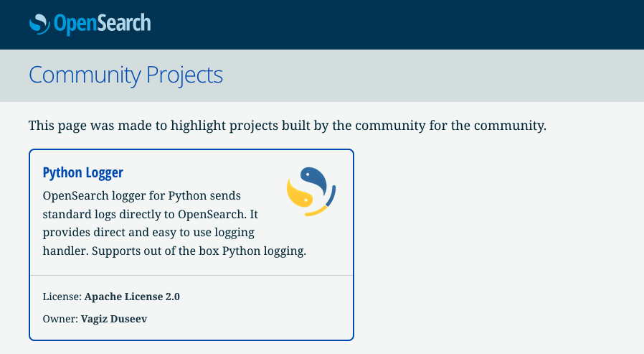Screen dimensions: 644x354
Task: Click the owner name Vagiz Duseev
Action: click(114, 319)
